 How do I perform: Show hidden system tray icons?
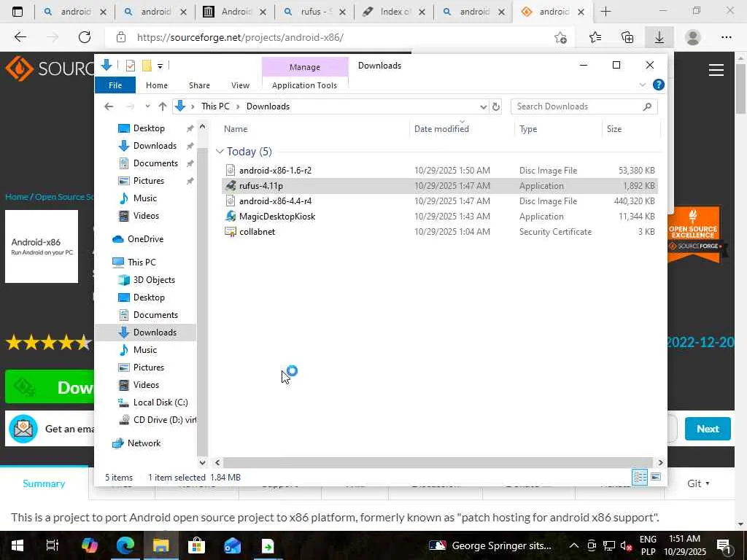click(x=574, y=545)
